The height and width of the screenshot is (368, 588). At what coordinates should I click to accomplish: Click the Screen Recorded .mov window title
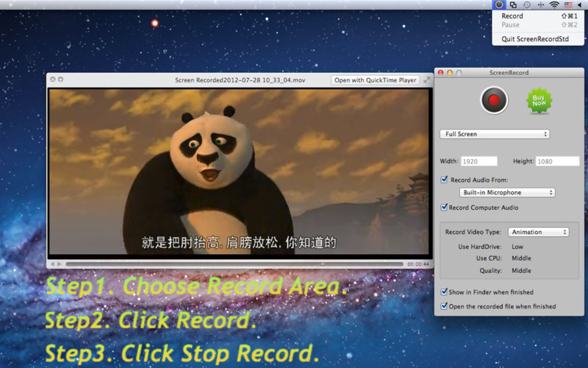tap(240, 80)
